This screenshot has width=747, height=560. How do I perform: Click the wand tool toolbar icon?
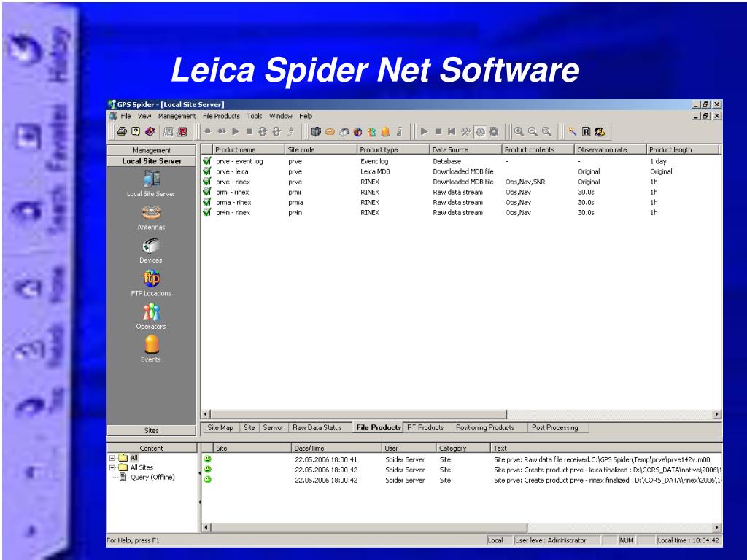[572, 131]
